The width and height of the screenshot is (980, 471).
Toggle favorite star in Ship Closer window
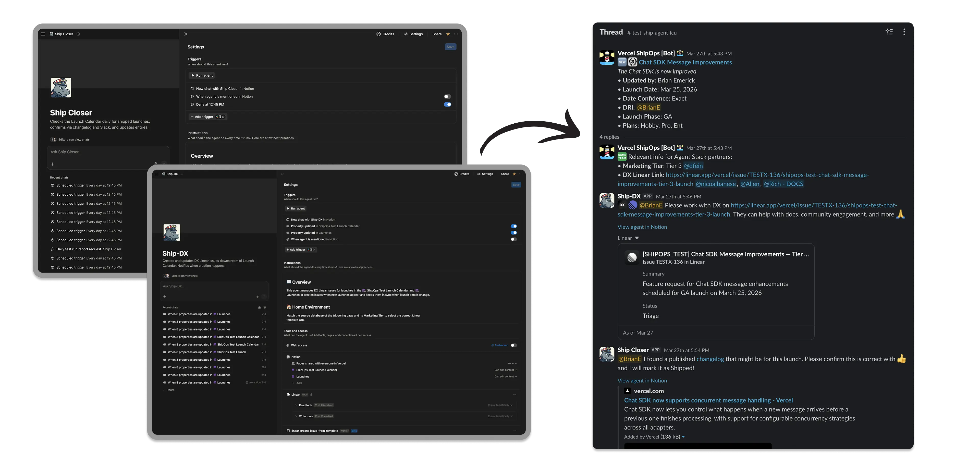448,34
